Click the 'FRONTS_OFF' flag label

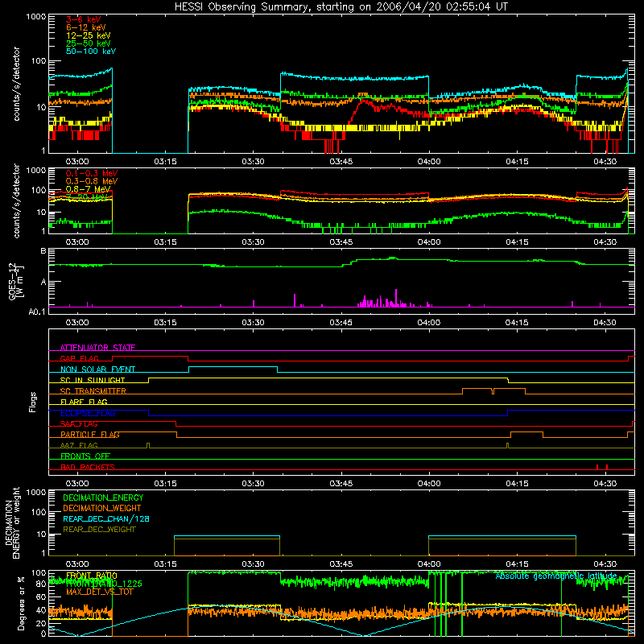pyautogui.click(x=85, y=456)
